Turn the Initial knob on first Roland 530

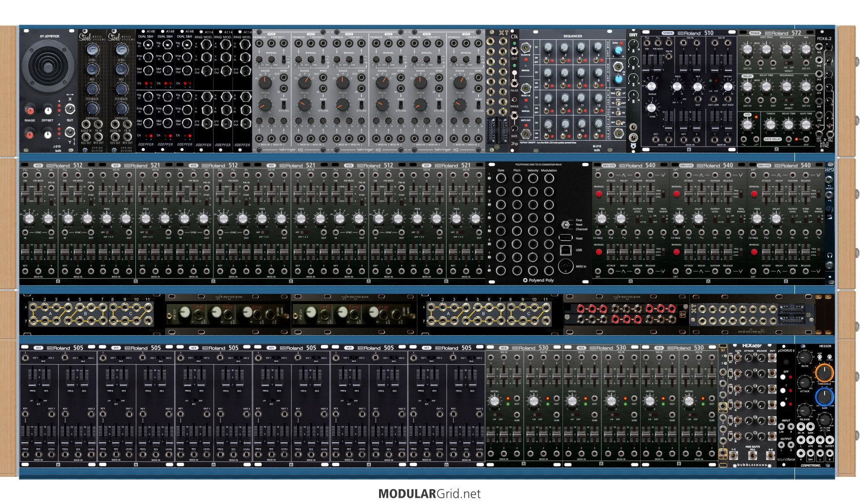tap(495, 402)
